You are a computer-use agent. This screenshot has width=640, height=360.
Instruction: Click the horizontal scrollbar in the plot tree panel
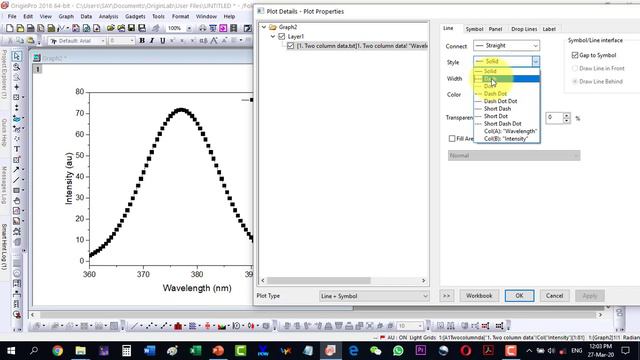pyautogui.click(x=318, y=280)
